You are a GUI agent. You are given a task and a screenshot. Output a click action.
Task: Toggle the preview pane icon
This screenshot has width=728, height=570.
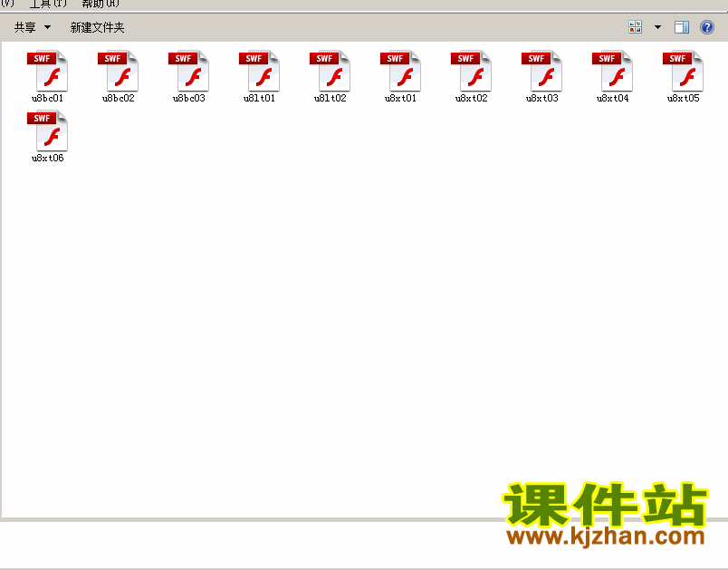[682, 27]
